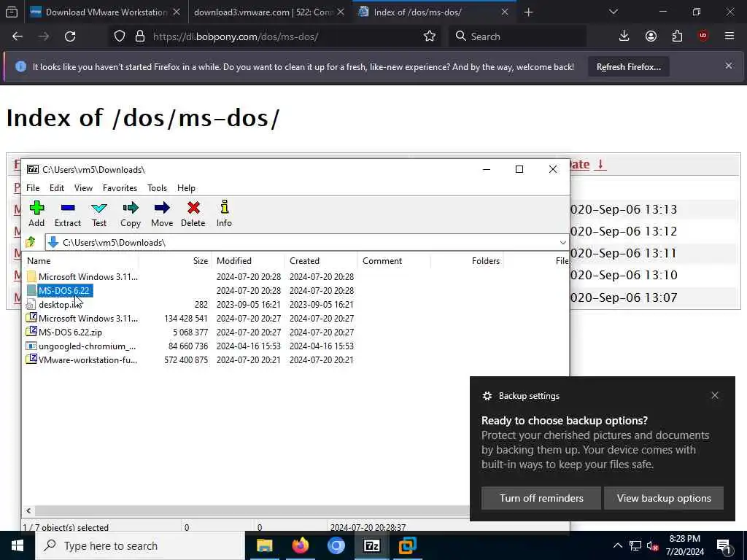Open the Help menu in 7-Zip
This screenshot has width=747, height=560.
[186, 188]
